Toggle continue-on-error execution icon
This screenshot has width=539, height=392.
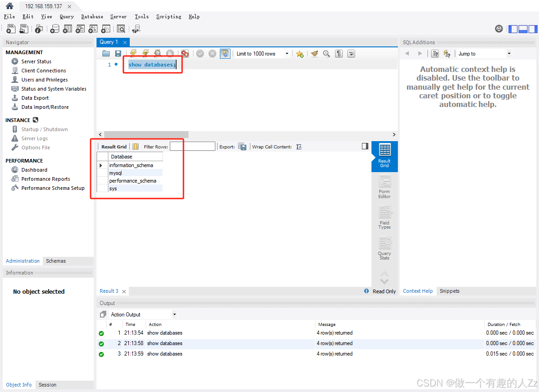click(185, 54)
